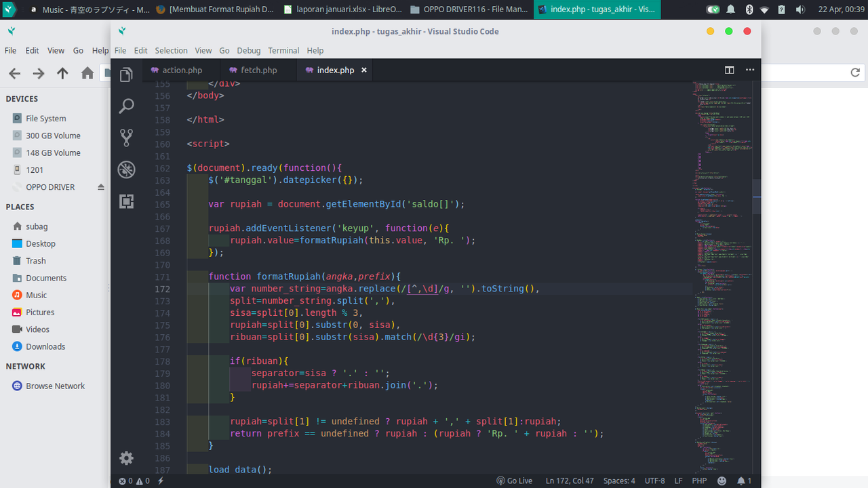Open Pictures in file manager sidebar
Image resolution: width=868 pixels, height=488 pixels.
40,312
